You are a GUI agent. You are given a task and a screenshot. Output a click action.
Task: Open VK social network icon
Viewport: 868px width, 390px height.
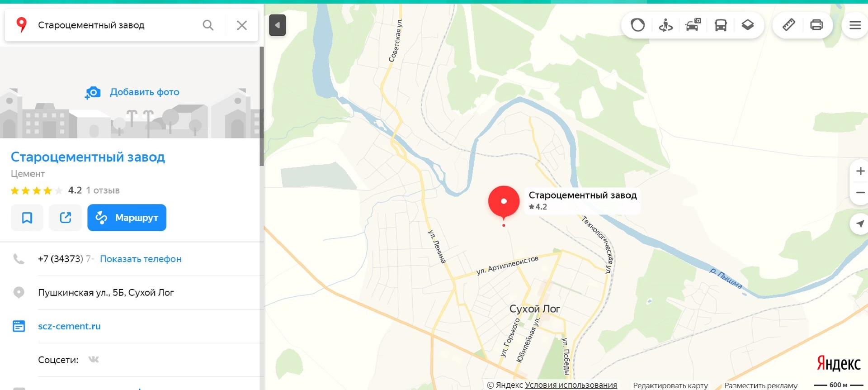point(94,360)
